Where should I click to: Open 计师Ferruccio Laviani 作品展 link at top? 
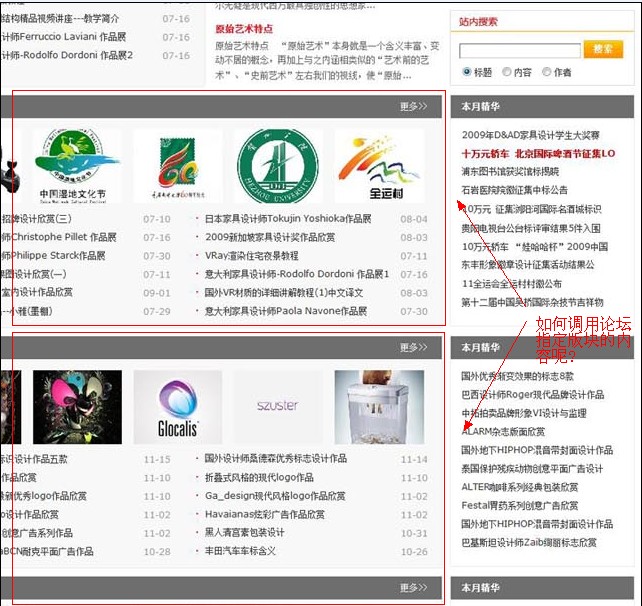[x=63, y=37]
